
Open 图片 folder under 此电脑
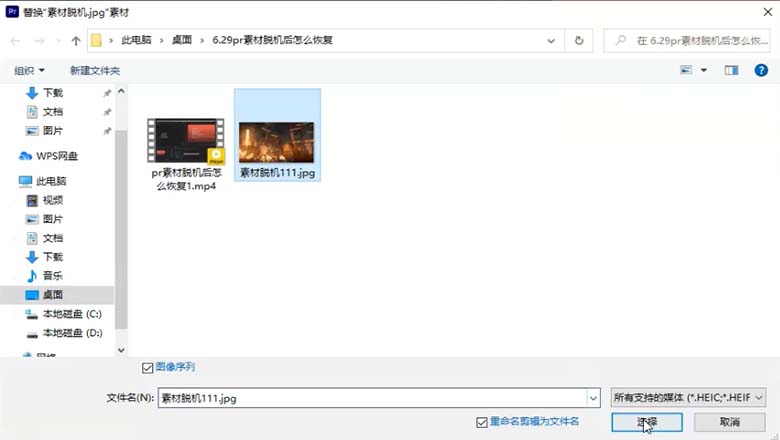click(x=52, y=219)
